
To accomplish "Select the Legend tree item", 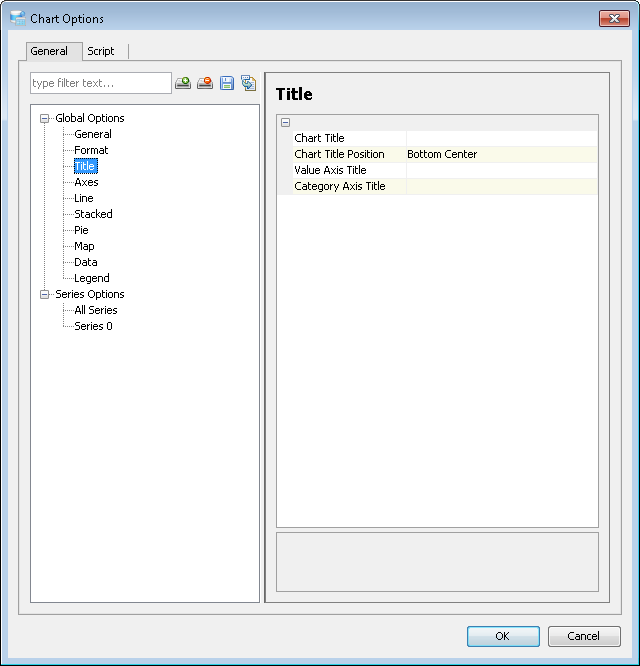I will coord(92,278).
